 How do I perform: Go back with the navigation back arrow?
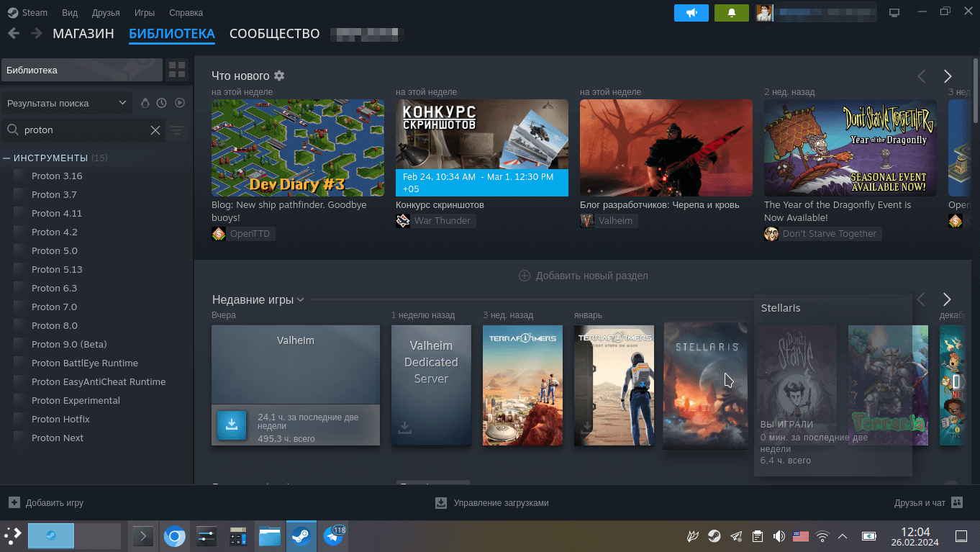[x=13, y=34]
